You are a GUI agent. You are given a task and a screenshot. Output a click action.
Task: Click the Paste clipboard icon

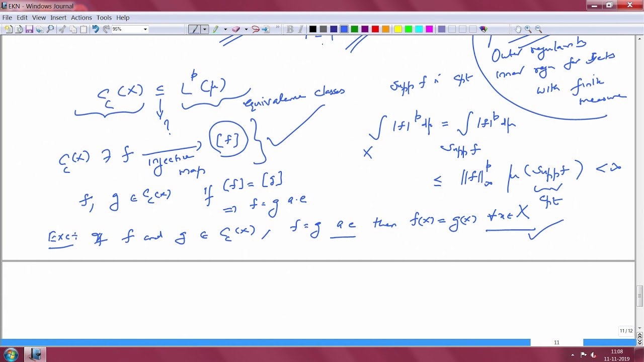point(84,29)
